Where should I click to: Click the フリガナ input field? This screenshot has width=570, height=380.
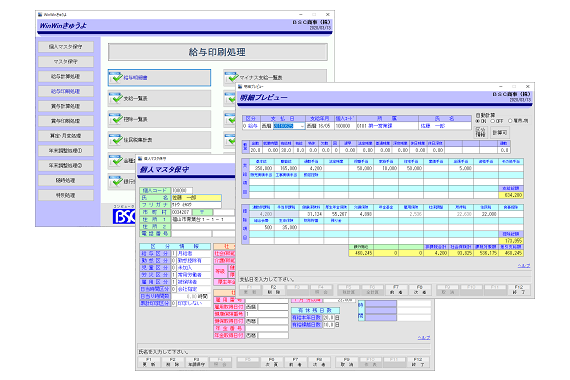pyautogui.click(x=196, y=205)
